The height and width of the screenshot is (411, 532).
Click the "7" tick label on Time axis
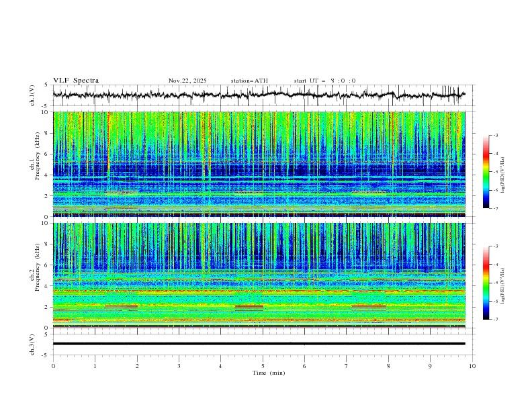(x=347, y=366)
